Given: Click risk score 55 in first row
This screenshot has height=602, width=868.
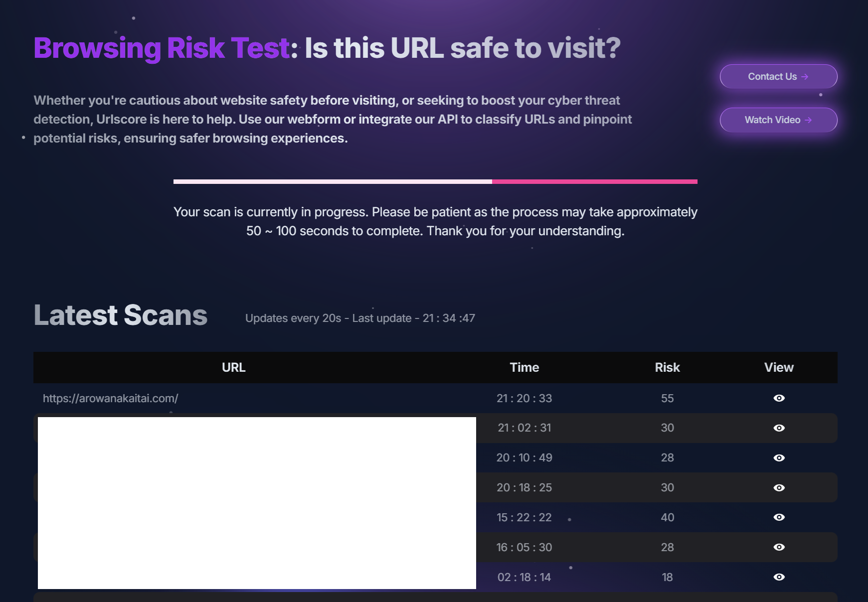Looking at the screenshot, I should point(667,399).
